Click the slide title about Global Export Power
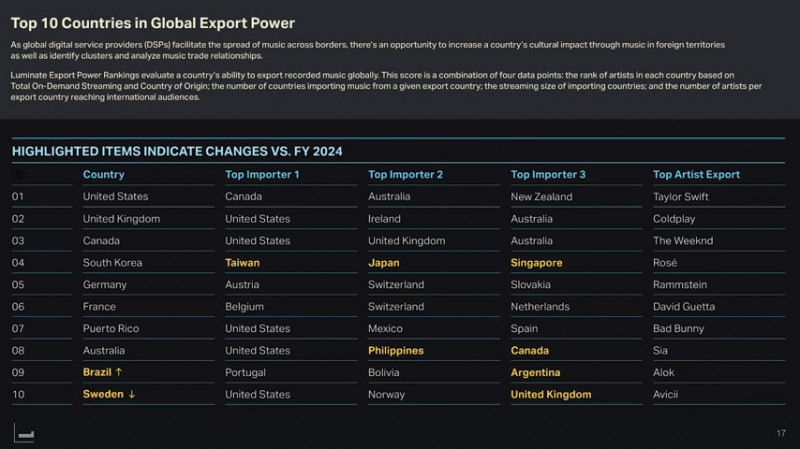This screenshot has width=800, height=449. click(x=152, y=23)
